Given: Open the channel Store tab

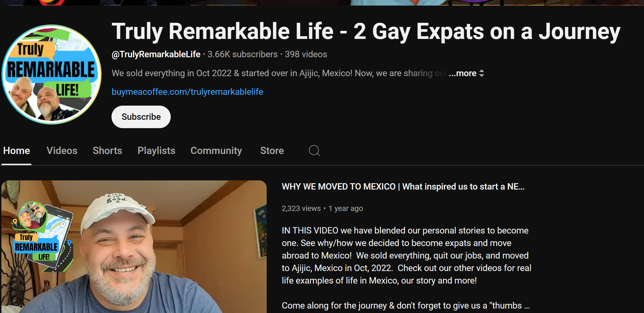Looking at the screenshot, I should point(272,151).
